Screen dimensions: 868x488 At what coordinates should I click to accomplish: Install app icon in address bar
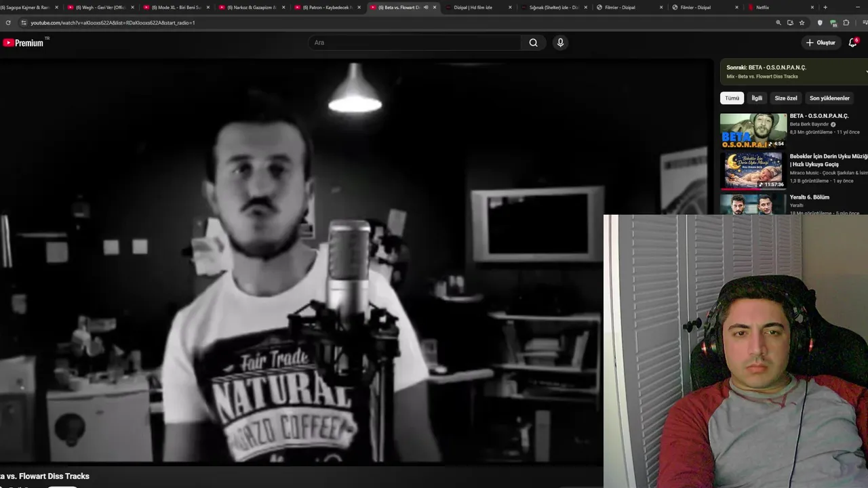point(790,22)
